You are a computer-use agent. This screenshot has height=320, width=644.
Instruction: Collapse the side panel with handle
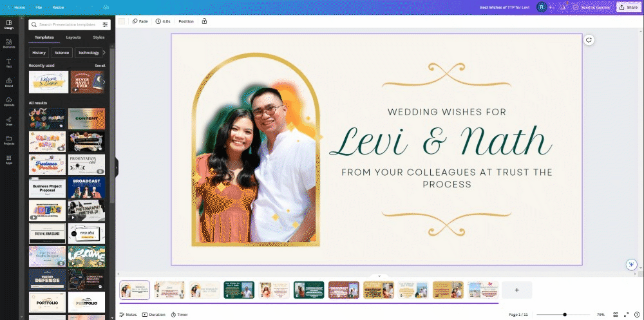pyautogui.click(x=116, y=167)
